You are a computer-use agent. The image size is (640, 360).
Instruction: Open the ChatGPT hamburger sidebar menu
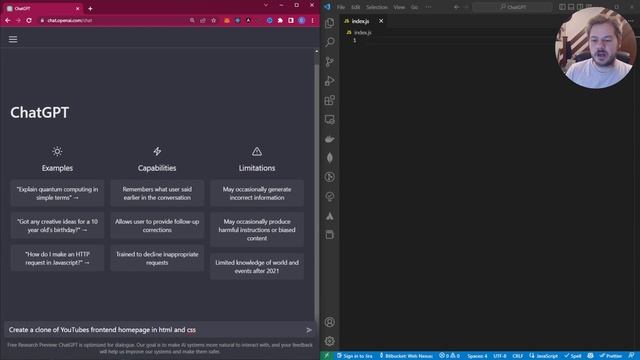13,39
